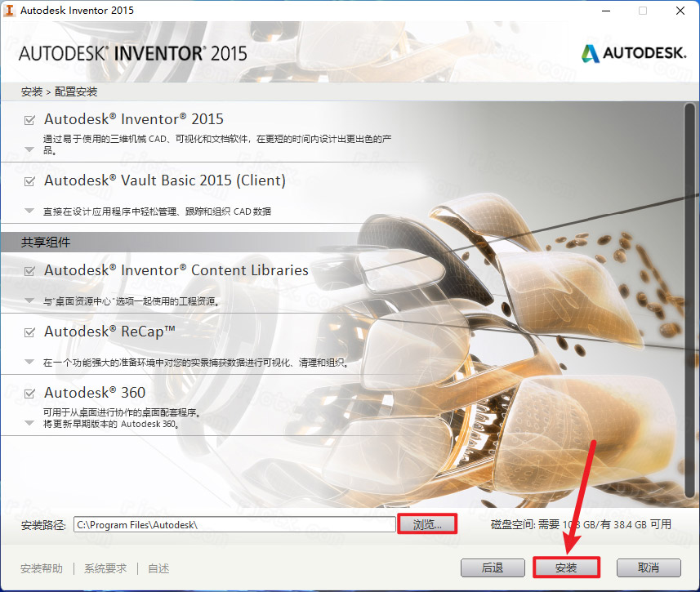Click the 安装路径 path input field

pyautogui.click(x=234, y=524)
